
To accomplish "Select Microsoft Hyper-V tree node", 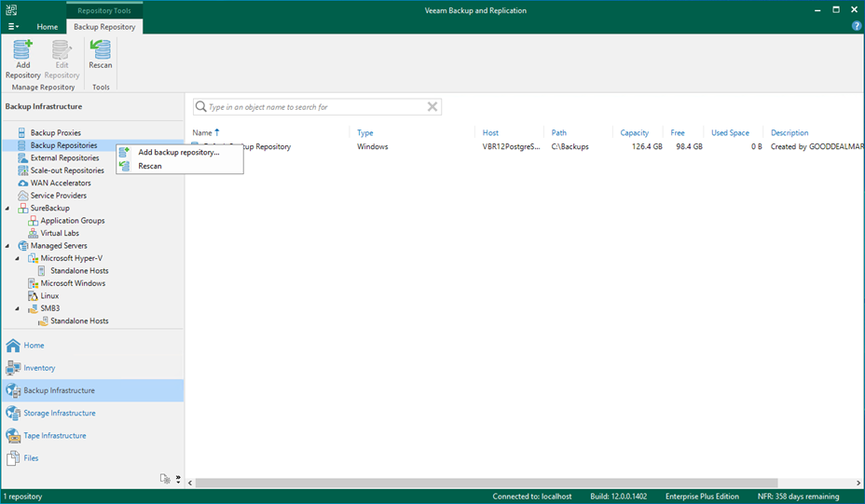I will pos(71,258).
